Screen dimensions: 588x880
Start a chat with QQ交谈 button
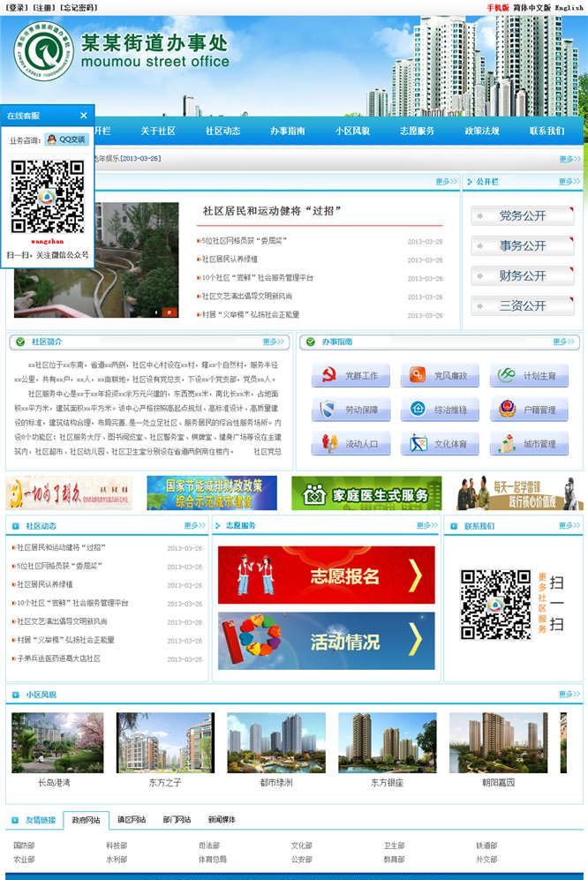click(x=67, y=139)
